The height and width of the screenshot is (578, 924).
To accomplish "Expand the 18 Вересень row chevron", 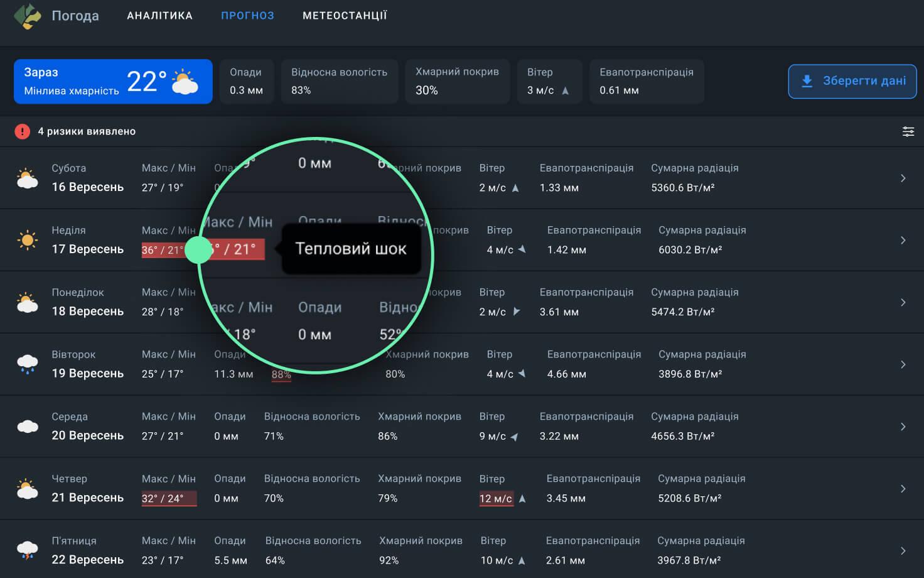I will tap(903, 302).
